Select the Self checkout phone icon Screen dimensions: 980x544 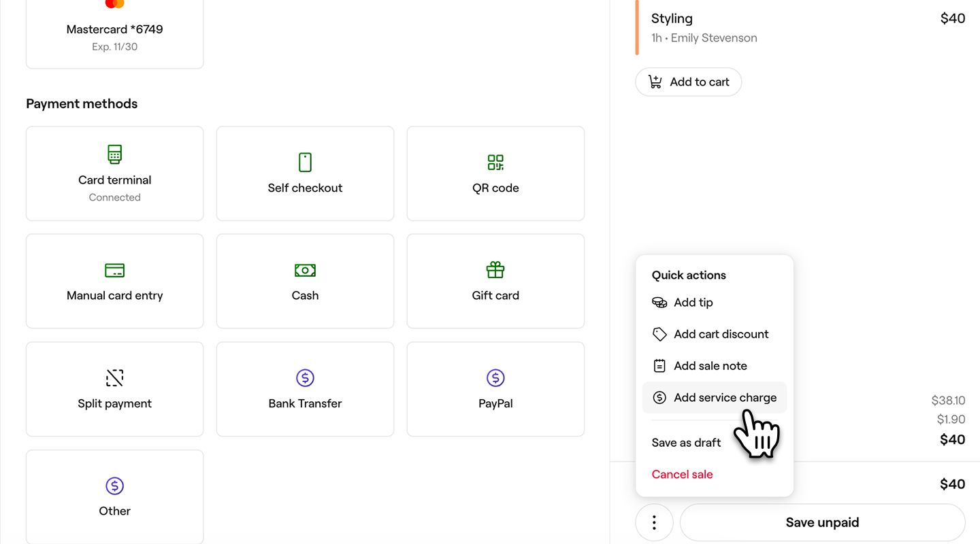coord(305,163)
